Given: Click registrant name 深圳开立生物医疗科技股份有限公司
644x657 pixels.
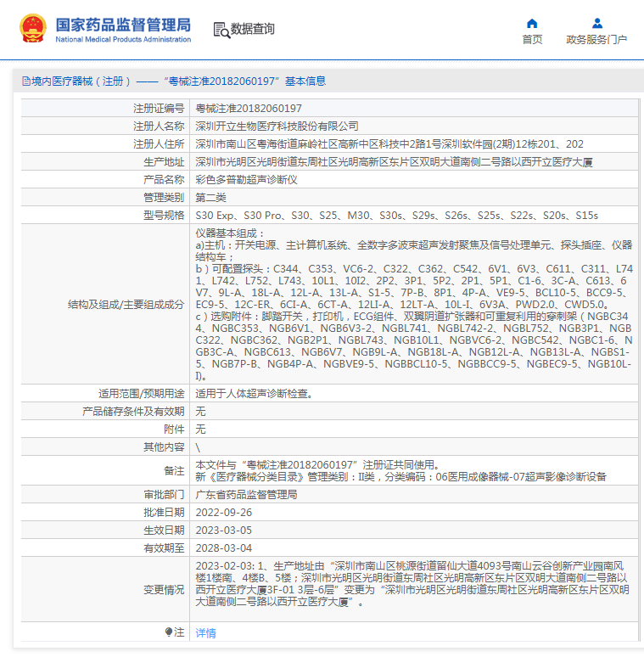Looking at the screenshot, I should pyautogui.click(x=277, y=126).
